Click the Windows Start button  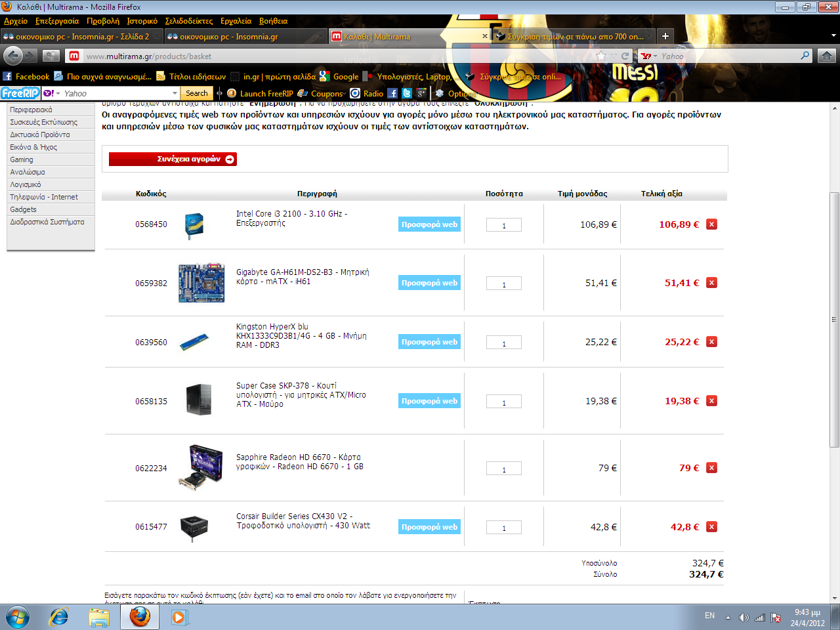18,617
